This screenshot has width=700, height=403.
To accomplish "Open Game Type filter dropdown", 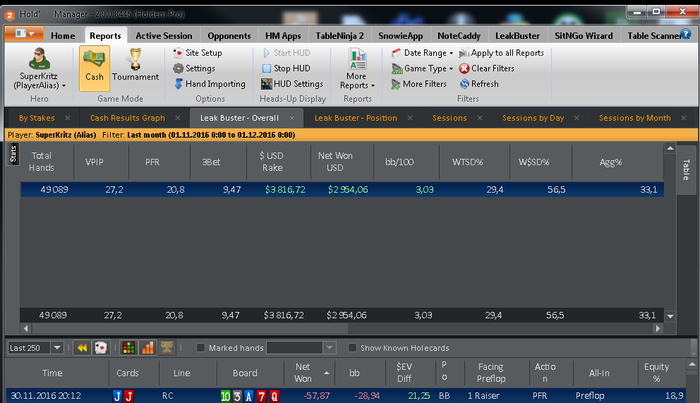I will tap(422, 68).
